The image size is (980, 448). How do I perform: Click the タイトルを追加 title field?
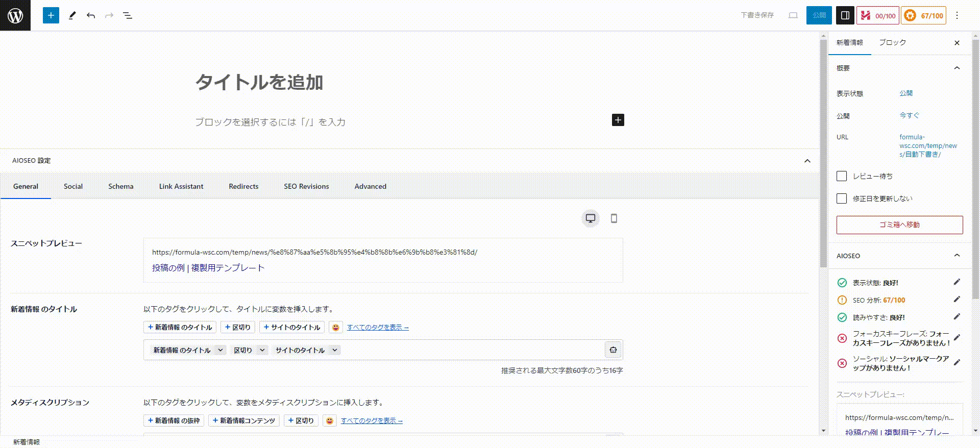259,82
